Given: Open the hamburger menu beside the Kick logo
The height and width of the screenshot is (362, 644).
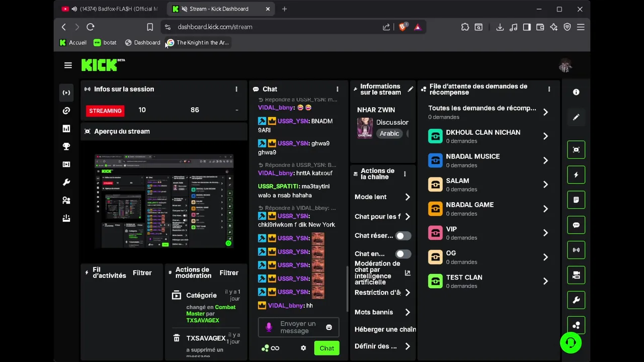Looking at the screenshot, I should (68, 65).
